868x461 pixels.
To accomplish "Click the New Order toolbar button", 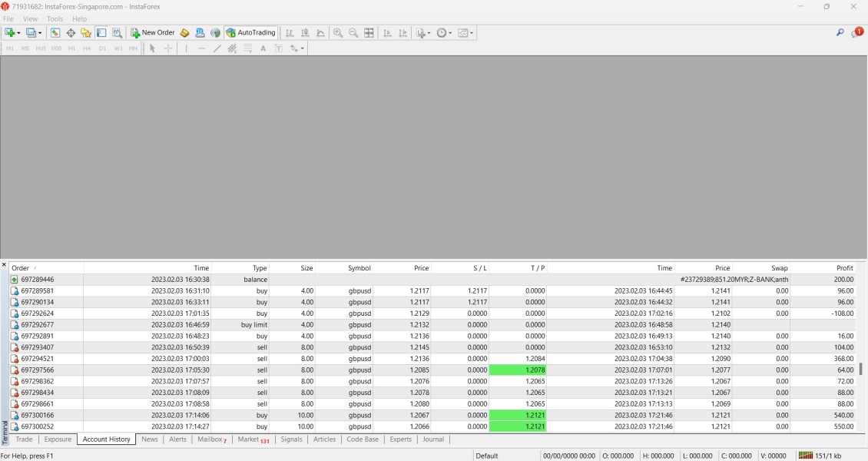I will pos(153,33).
